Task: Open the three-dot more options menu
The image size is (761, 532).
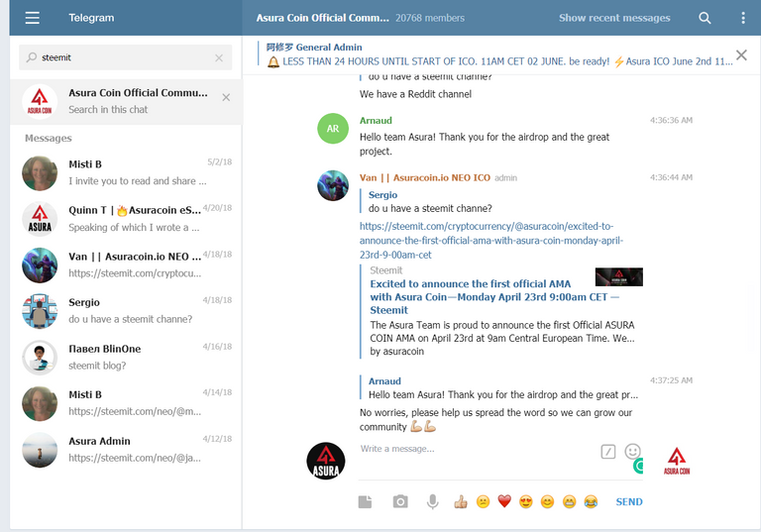Action: point(743,18)
